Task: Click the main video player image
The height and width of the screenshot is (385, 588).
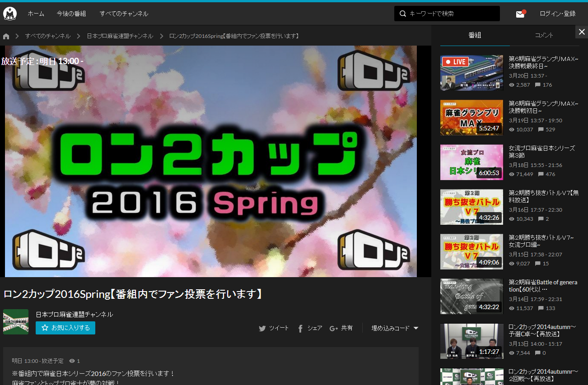Action: (x=211, y=161)
